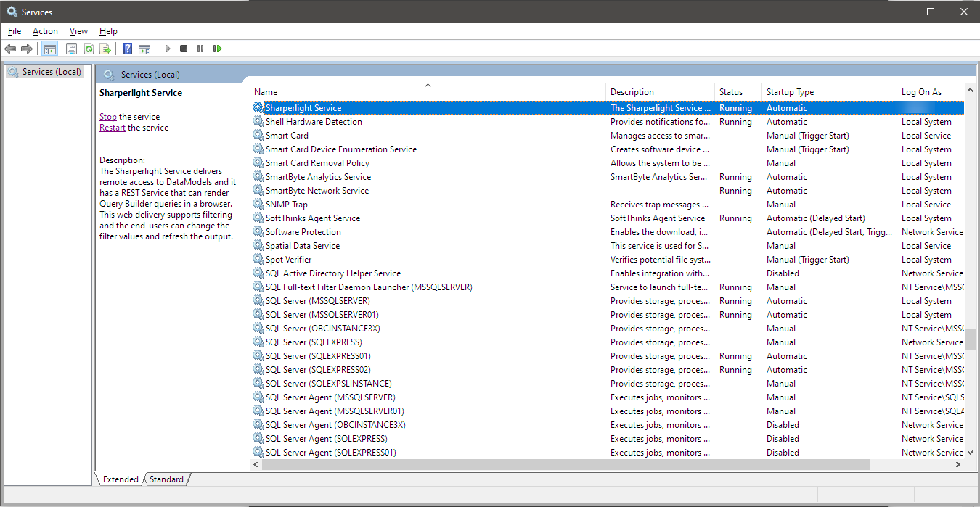
Task: Open the File menu
Action: 15,31
